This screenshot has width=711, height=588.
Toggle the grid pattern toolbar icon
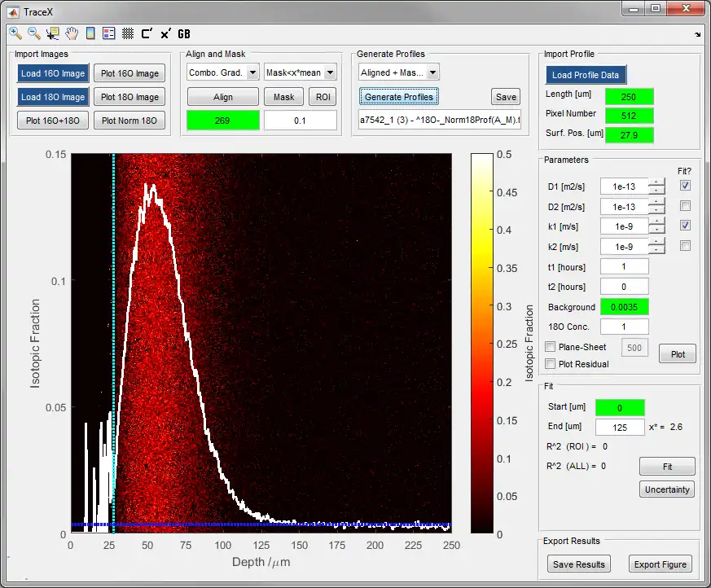coord(128,33)
